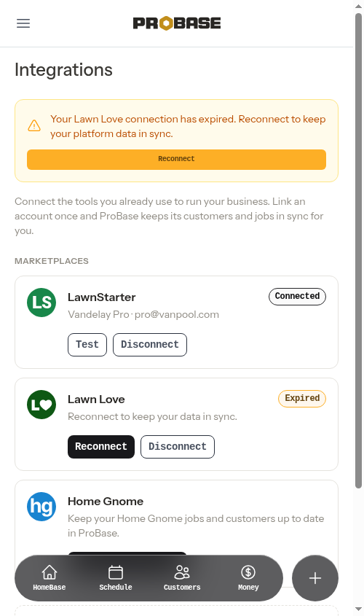
Task: Click the warning triangle icon in banner
Action: (34, 125)
